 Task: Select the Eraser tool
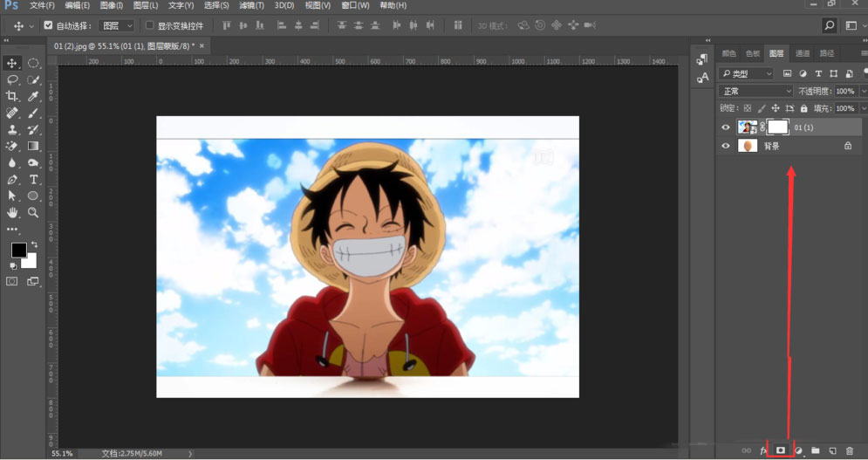(11, 147)
